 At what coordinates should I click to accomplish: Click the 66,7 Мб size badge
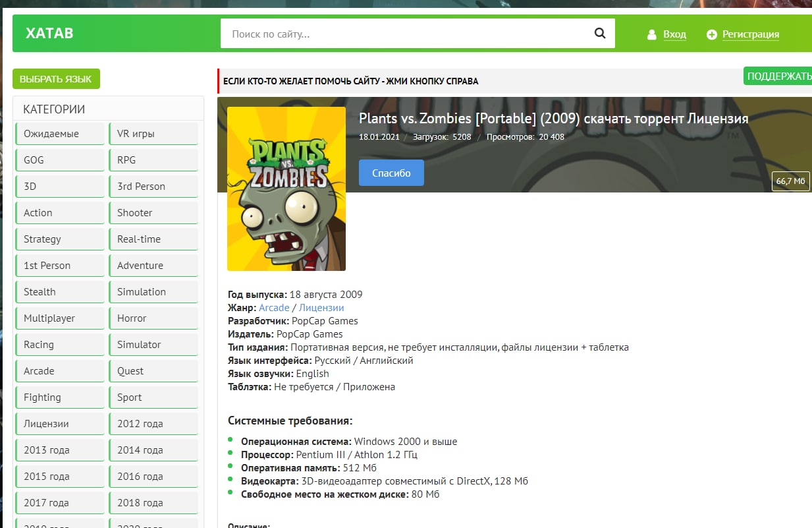point(790,181)
